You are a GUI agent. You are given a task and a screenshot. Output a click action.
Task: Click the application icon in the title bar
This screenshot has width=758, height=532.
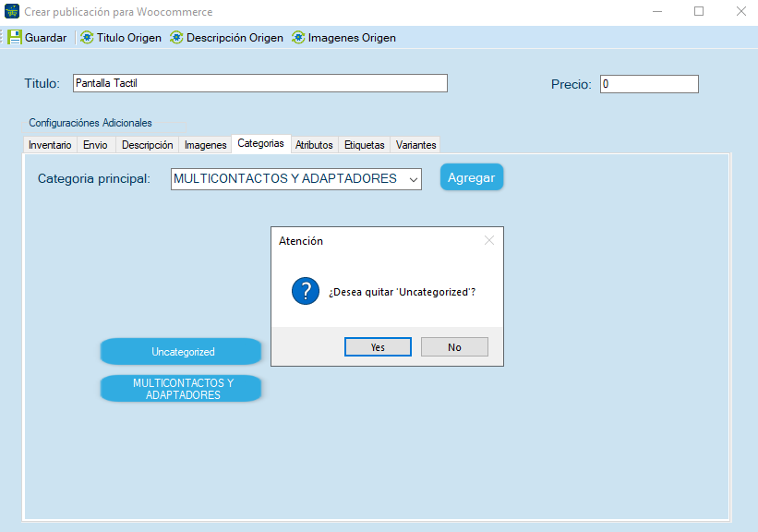click(x=12, y=11)
